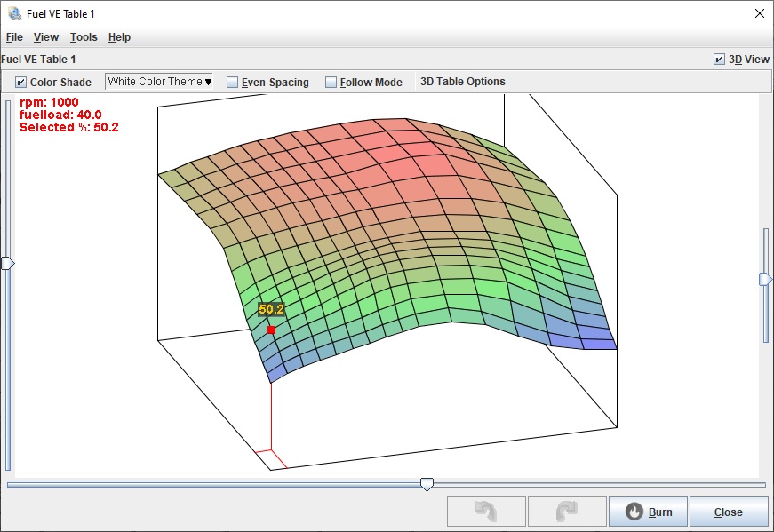Screen dimensions: 774x532
Task: Uncheck the 3D View checkbox
Action: click(719, 60)
